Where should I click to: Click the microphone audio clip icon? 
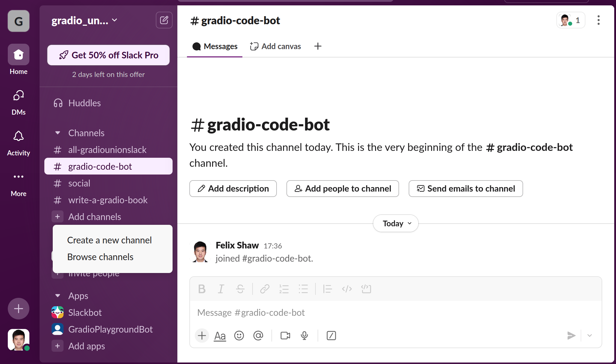click(304, 336)
